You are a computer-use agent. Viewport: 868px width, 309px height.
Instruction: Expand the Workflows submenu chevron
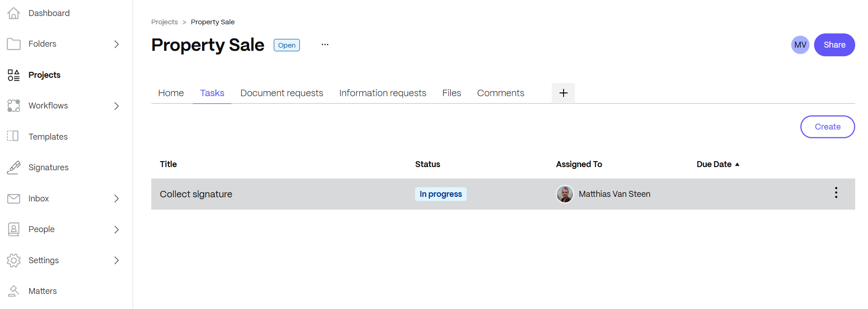tap(117, 106)
